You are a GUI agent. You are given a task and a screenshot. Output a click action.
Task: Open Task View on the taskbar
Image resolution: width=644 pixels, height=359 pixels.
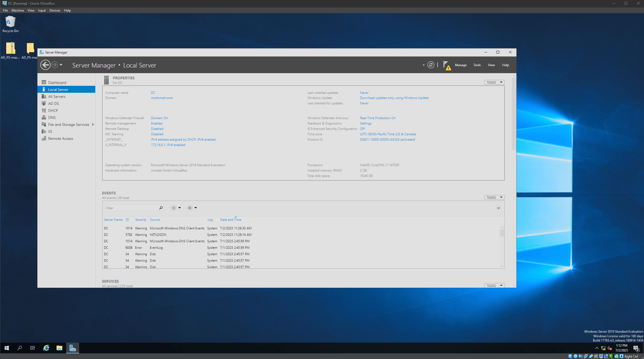(33, 348)
